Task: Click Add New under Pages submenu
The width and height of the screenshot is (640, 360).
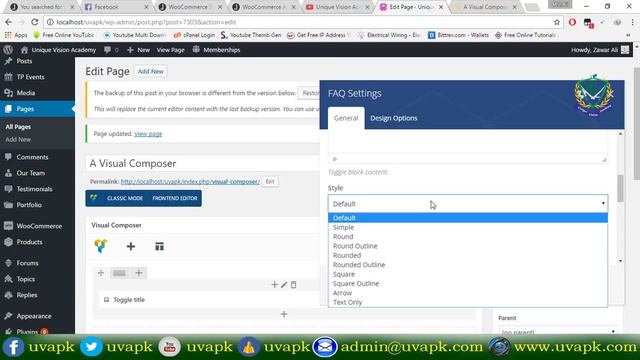Action: (18, 139)
